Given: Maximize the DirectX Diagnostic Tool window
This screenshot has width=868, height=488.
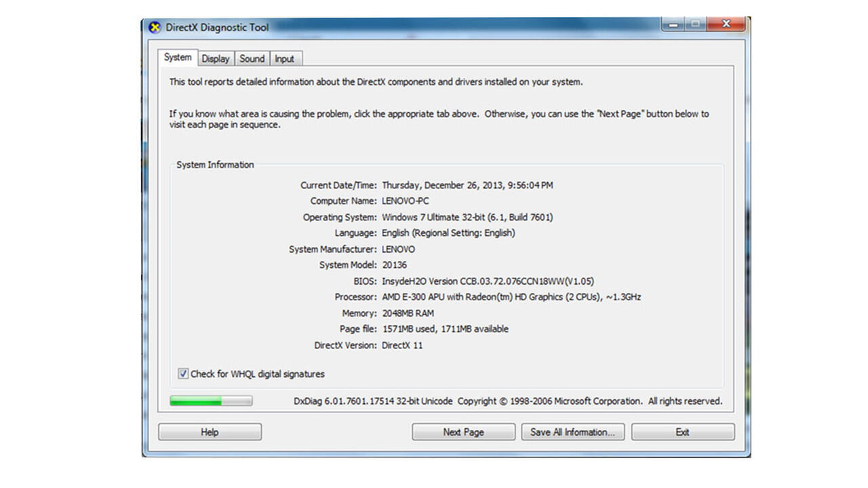Looking at the screenshot, I should coord(694,25).
